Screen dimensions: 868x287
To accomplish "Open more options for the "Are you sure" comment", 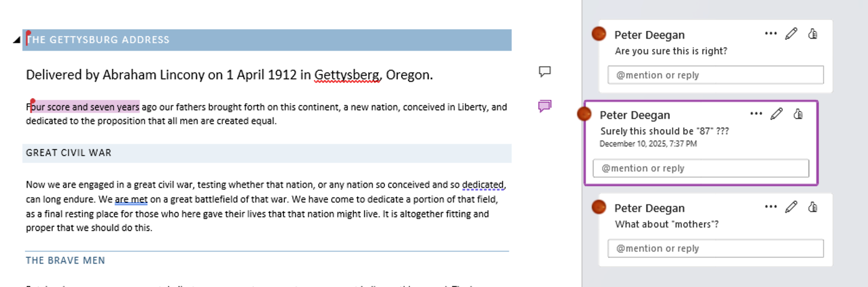I will [x=771, y=34].
